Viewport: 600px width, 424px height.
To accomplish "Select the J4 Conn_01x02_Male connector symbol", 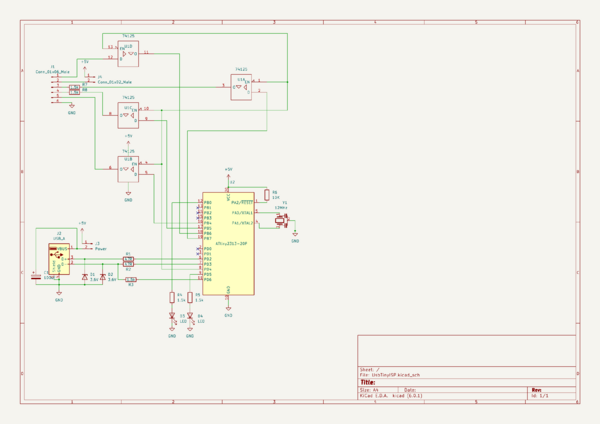I will (x=90, y=79).
